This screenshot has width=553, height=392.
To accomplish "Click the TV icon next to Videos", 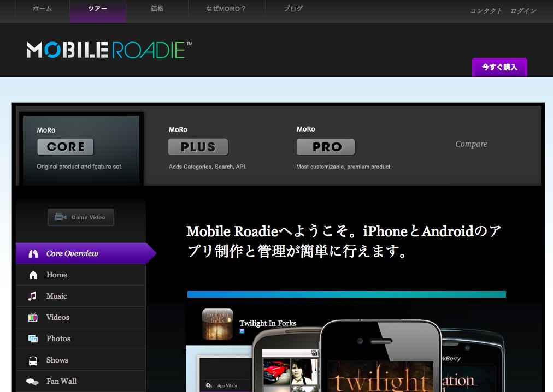I will coord(32,317).
